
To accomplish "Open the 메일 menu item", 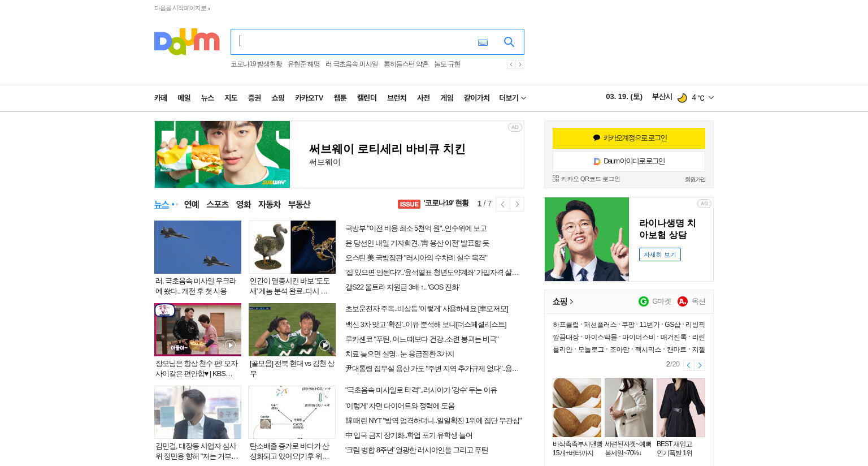I will 184,98.
